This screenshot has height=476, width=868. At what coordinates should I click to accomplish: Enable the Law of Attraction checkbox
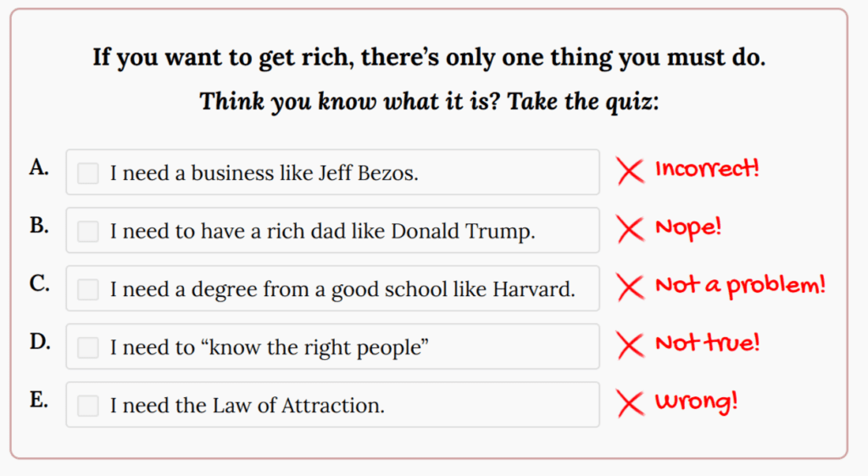(88, 406)
